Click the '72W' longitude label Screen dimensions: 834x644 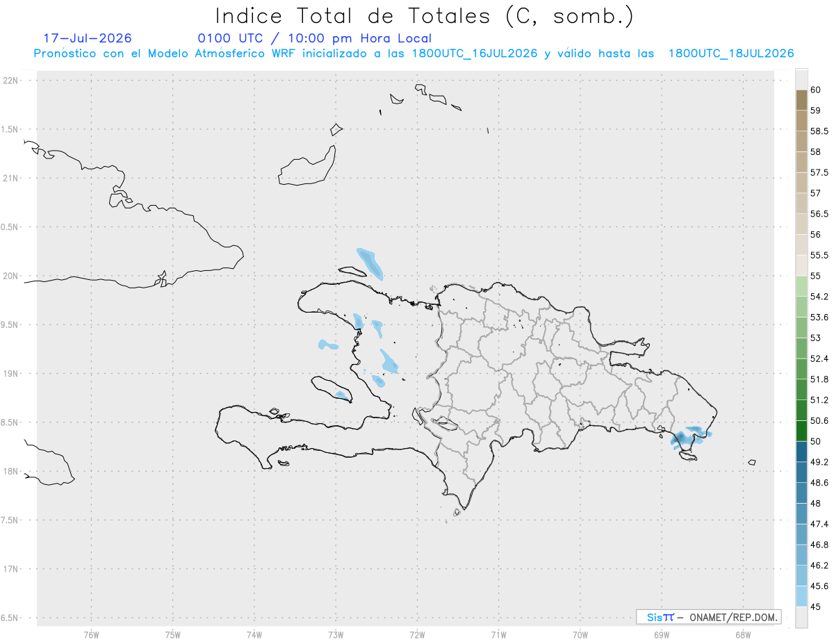tap(417, 635)
